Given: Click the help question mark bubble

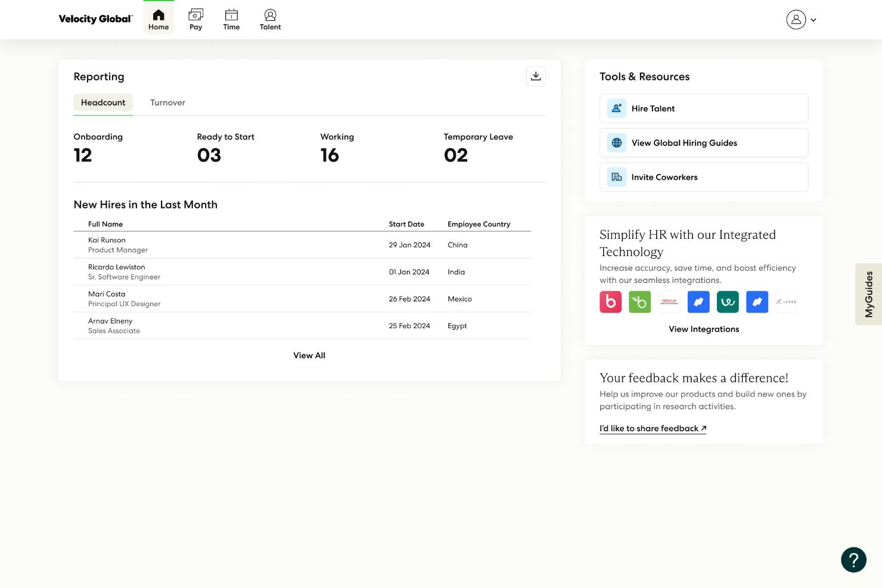Looking at the screenshot, I should [x=853, y=560].
